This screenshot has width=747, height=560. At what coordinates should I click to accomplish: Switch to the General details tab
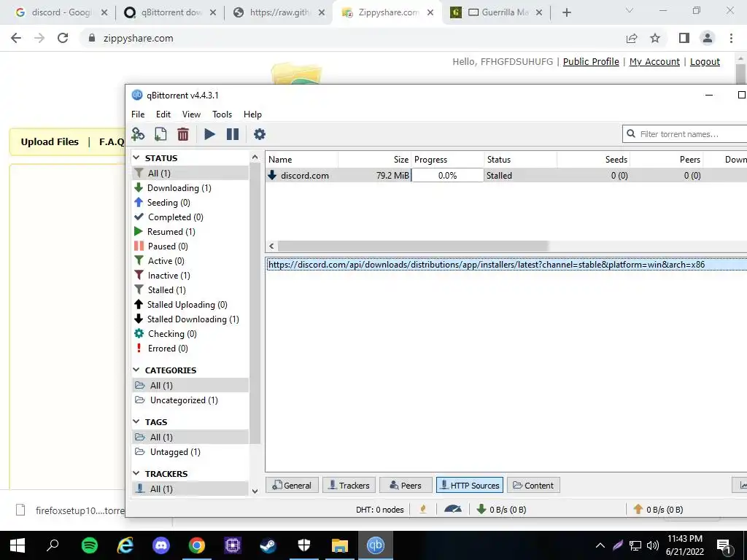click(292, 485)
